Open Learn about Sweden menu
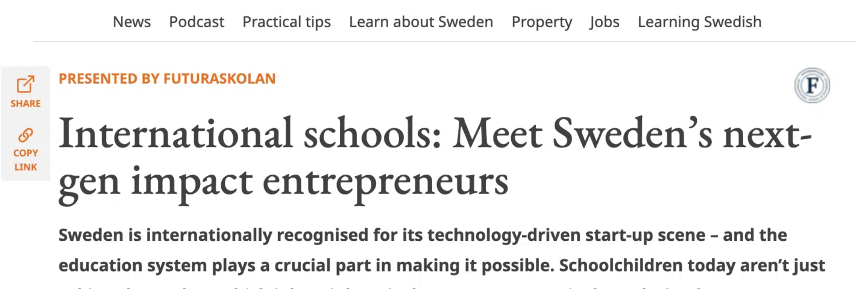 click(421, 22)
